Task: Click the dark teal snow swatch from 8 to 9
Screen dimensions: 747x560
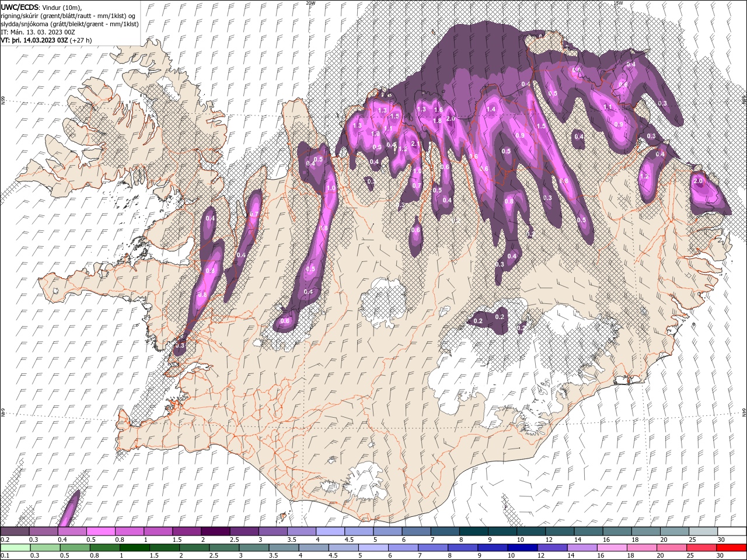Action: 474,531
